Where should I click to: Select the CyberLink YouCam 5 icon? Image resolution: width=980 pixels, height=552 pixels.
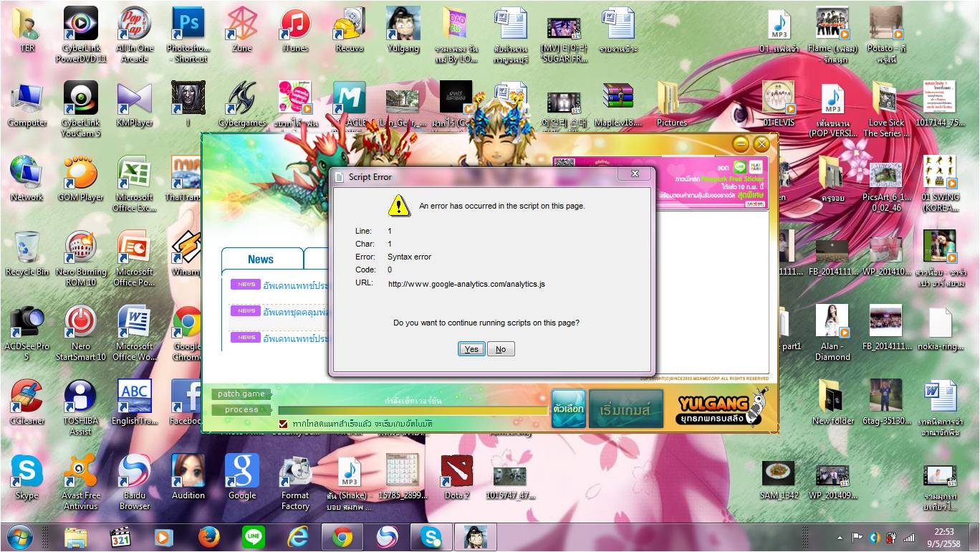81,109
